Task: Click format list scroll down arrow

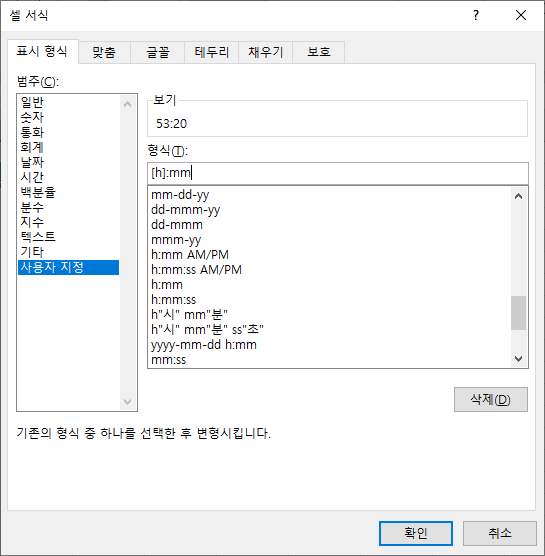Action: pyautogui.click(x=518, y=359)
